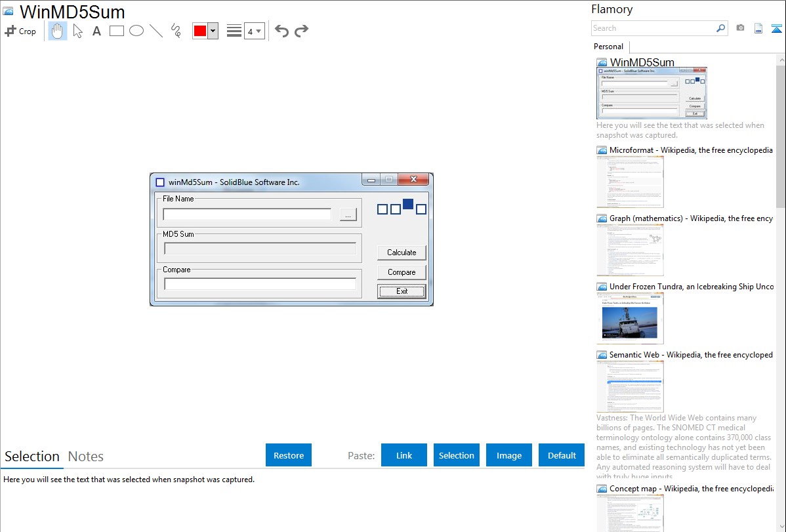This screenshot has width=786, height=532.
Task: Paste as Image
Action: click(x=508, y=455)
